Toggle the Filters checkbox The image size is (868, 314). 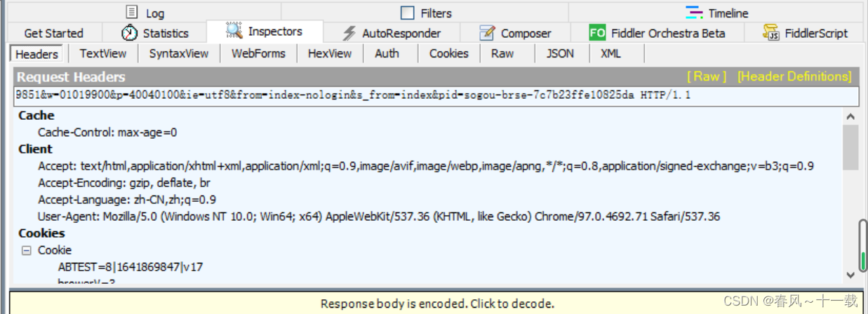pos(408,13)
